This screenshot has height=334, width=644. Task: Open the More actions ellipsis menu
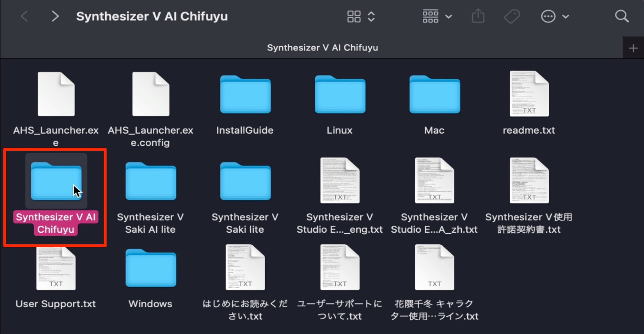(555, 17)
